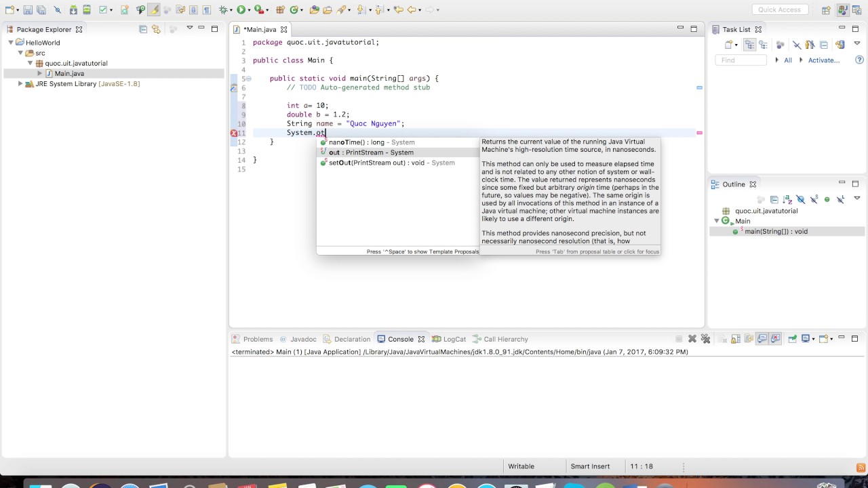868x488 pixels.
Task: Switch to the Call Hierarchy tab
Action: coord(500,339)
